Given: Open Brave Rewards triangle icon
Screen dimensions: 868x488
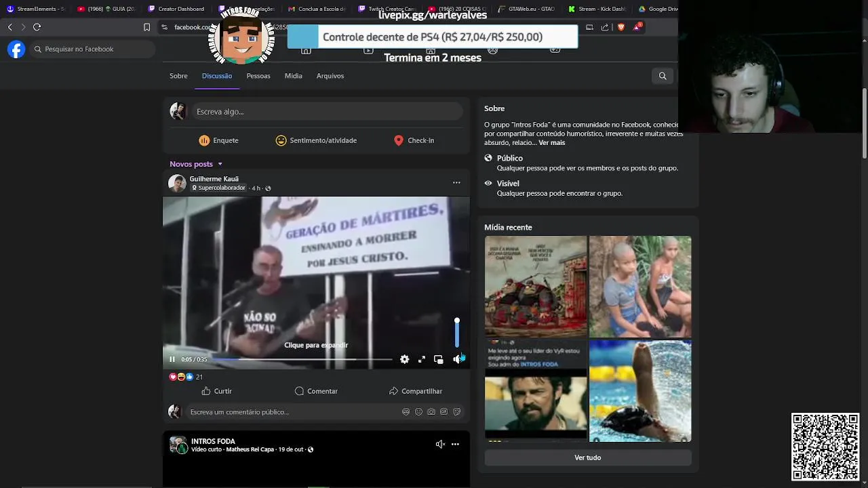Looking at the screenshot, I should 637,27.
